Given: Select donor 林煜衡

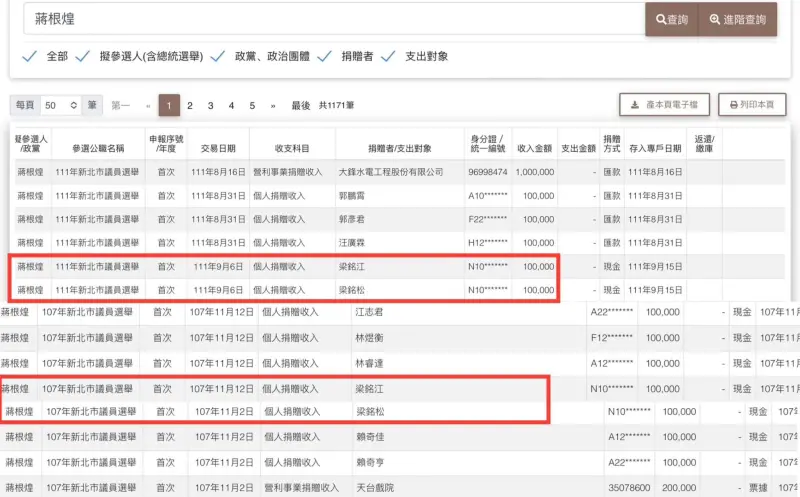Looking at the screenshot, I should point(369,338).
